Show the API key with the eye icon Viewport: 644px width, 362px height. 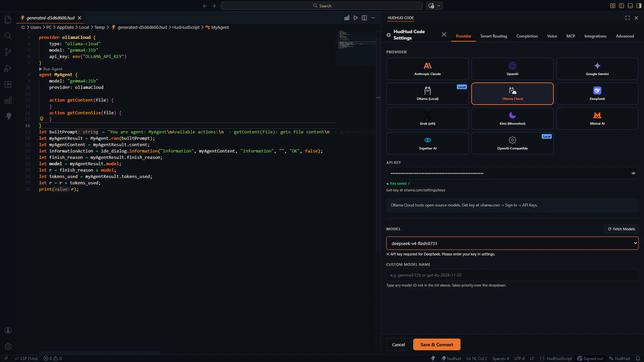click(634, 173)
